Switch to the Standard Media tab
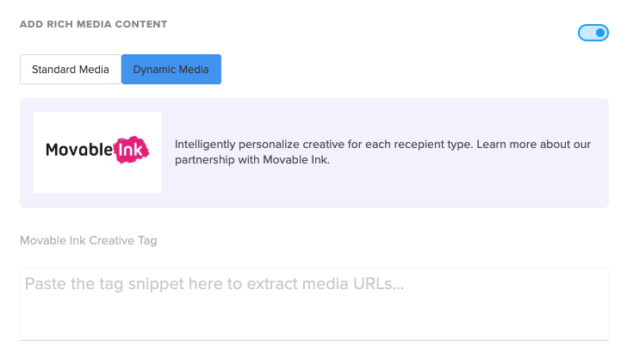The image size is (627, 364). point(71,70)
